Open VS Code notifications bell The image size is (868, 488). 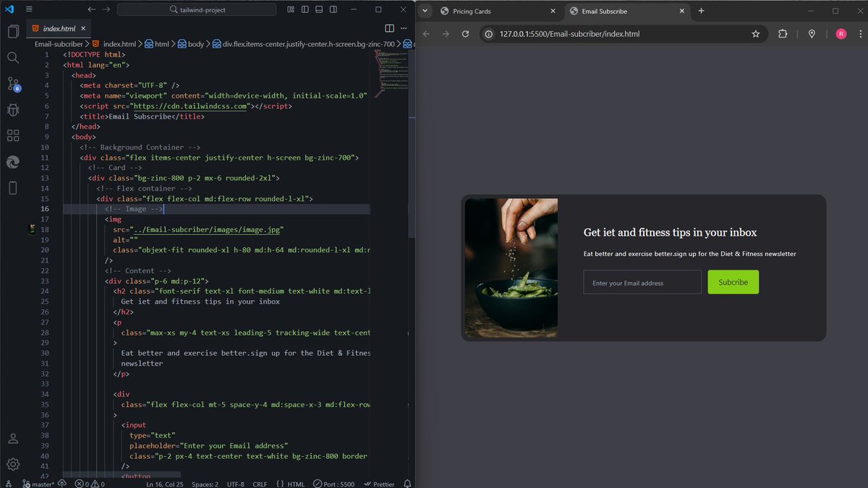tap(406, 484)
